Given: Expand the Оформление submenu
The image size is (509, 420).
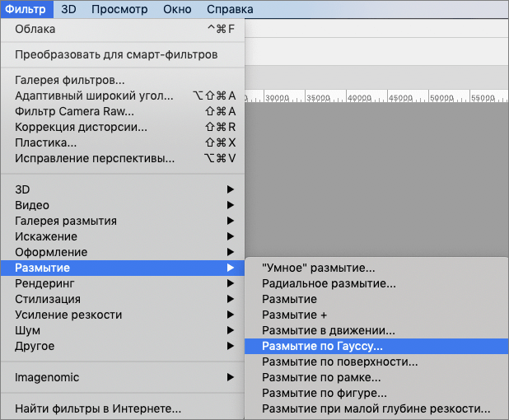Looking at the screenshot, I should click(x=123, y=252).
